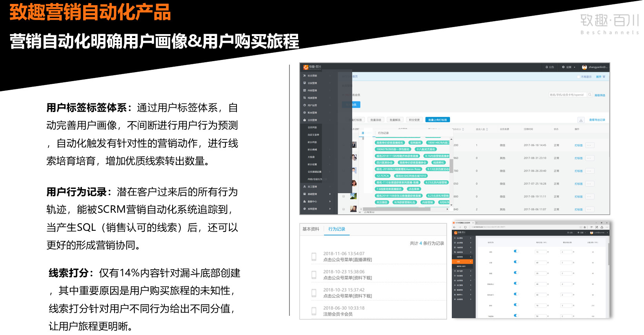The image size is (644, 335).
Task: Tick the checkbox in the 2017-08-19 11:11 row
Action: 344,196
